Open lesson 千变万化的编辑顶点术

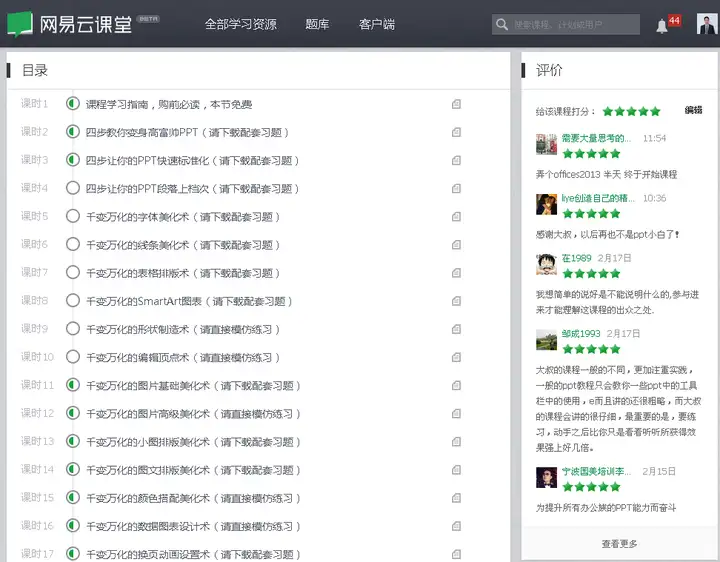tap(183, 358)
